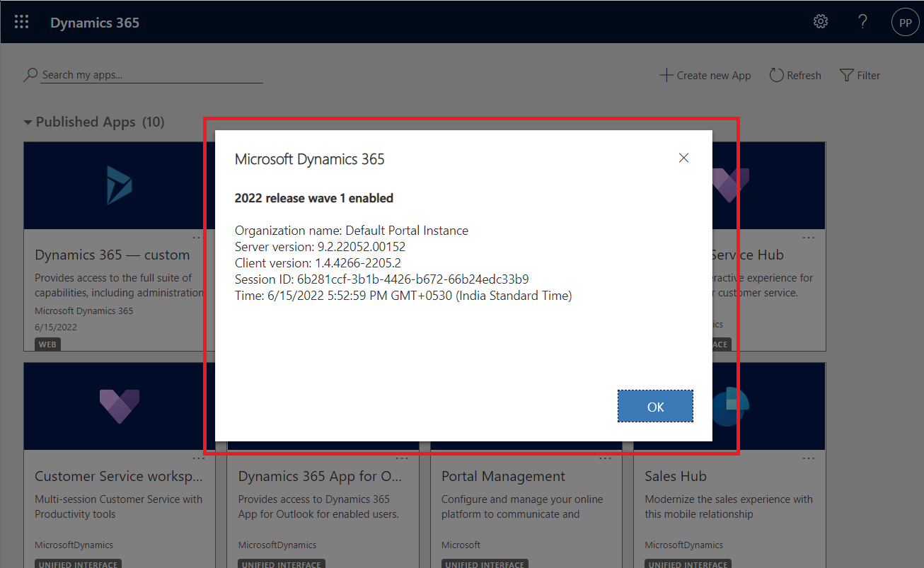Click the 2022 release wave 1 enabled heading

click(314, 198)
